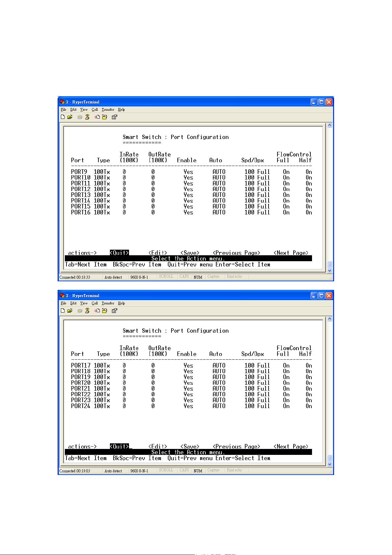Open Call menu in PORT9 window

point(95,110)
